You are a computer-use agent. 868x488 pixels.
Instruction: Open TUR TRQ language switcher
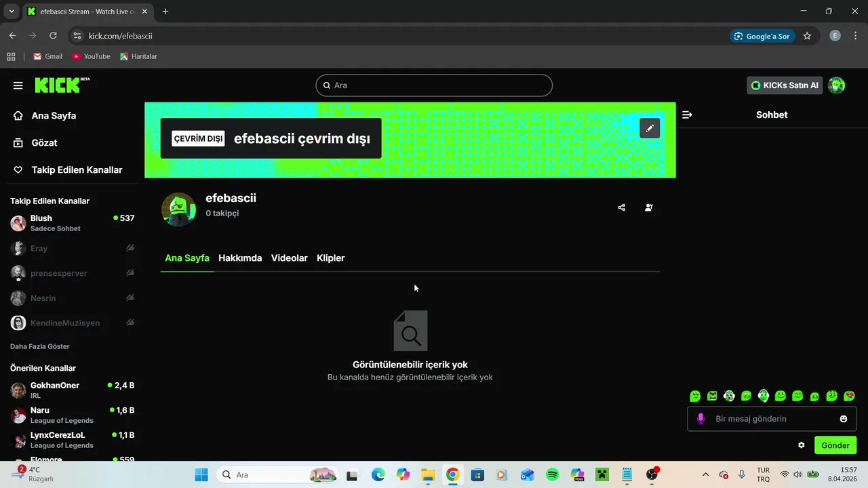coord(763,474)
